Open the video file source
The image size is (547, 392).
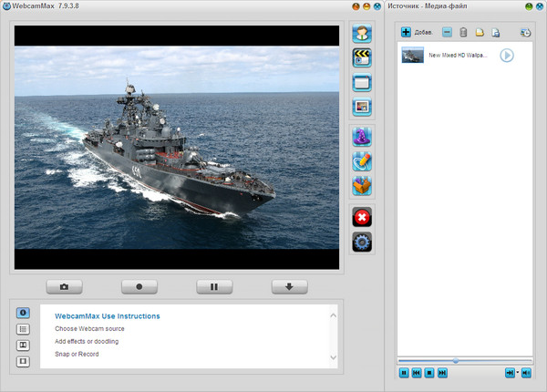click(x=363, y=58)
